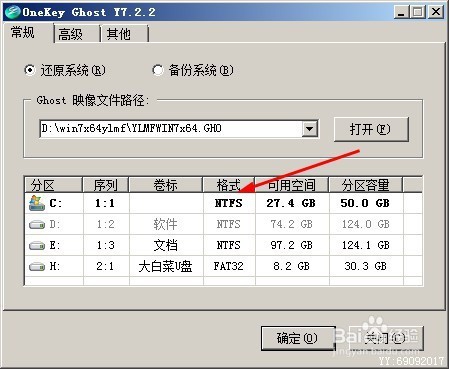
Task: Click the 30.3 GB capacity value
Action: (x=366, y=266)
